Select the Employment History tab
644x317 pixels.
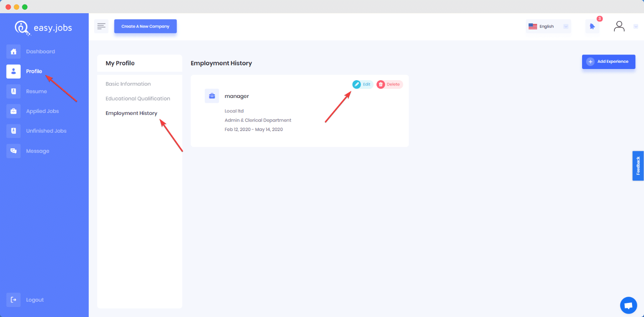pyautogui.click(x=131, y=113)
